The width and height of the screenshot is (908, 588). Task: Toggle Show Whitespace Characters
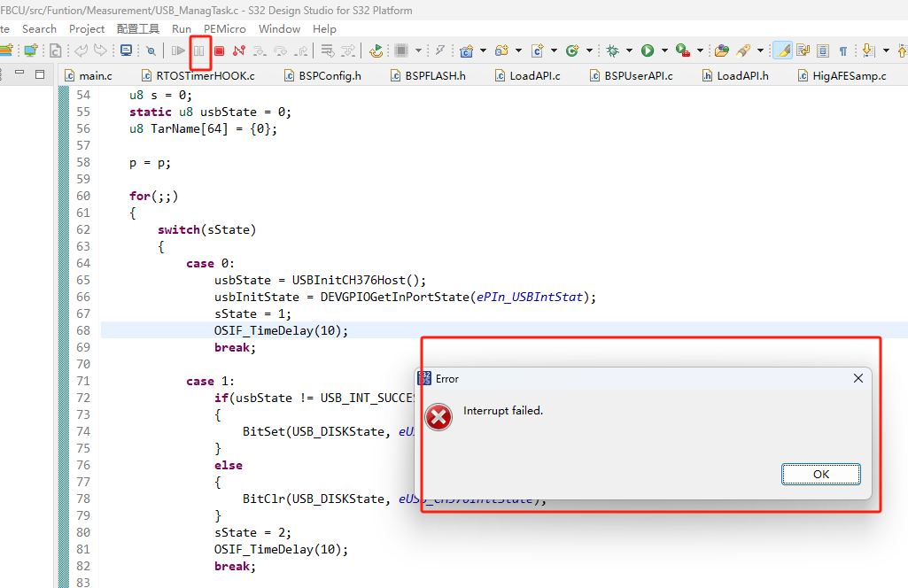pos(842,50)
